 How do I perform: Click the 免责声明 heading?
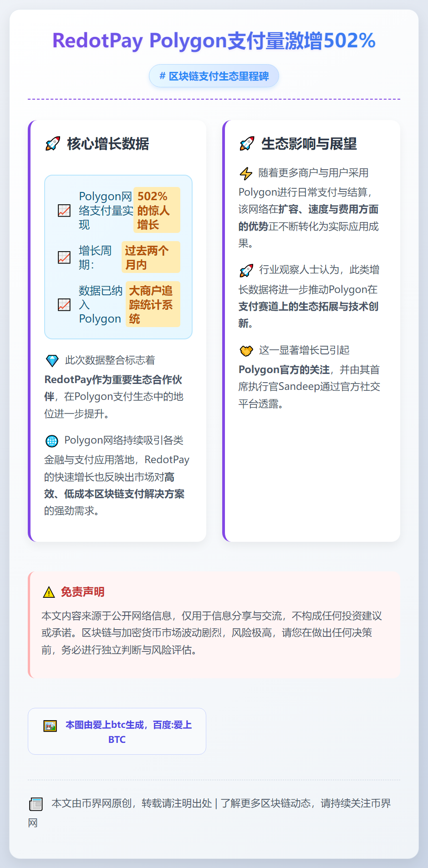tap(83, 592)
